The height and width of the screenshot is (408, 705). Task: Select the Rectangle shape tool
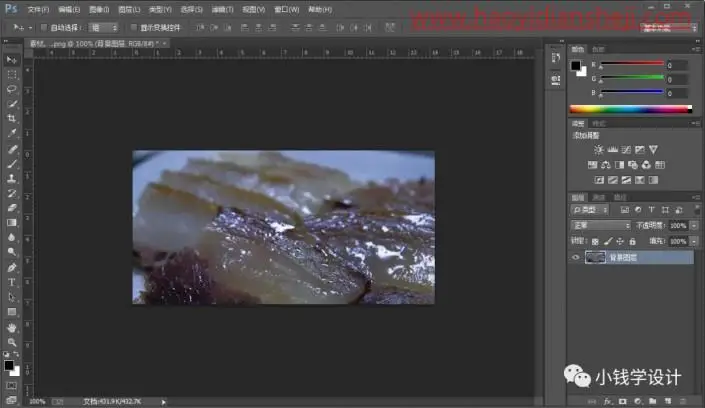pos(12,312)
